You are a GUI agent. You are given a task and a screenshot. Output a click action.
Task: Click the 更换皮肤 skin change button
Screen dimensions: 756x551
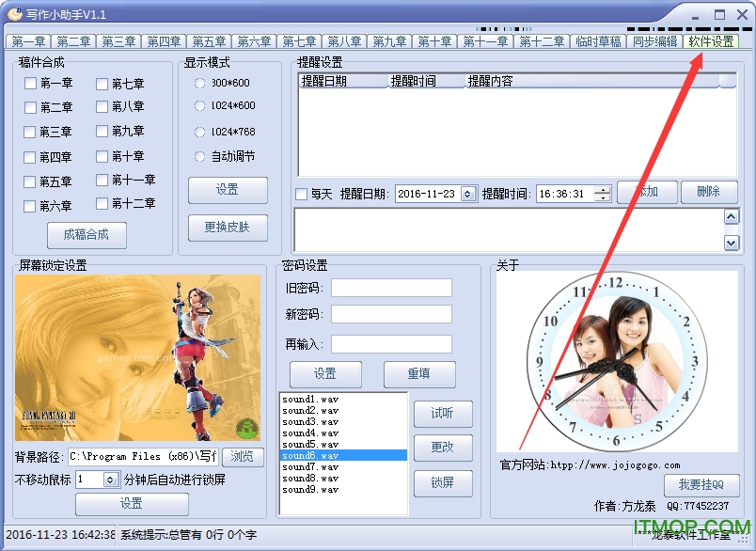(x=228, y=228)
